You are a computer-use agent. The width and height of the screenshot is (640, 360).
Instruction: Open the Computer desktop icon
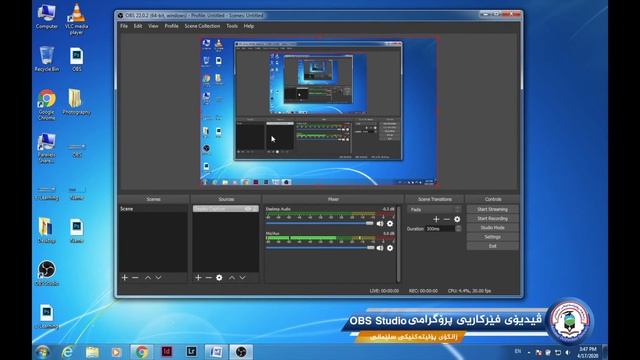(x=47, y=16)
